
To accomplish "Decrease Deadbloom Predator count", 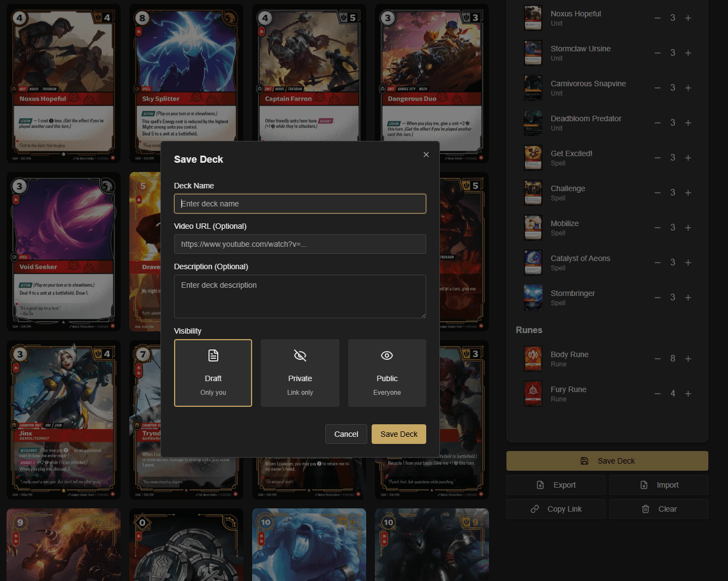I will pos(658,123).
